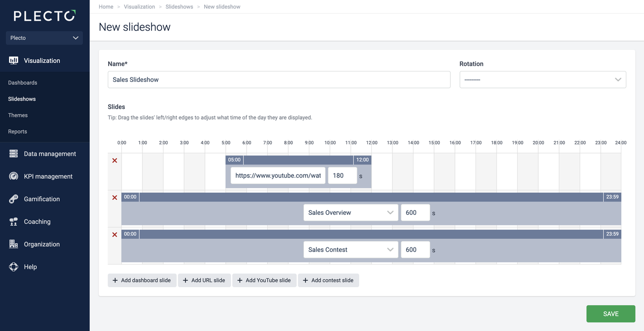Remove the Sales Overview slide with red X

pyautogui.click(x=115, y=197)
